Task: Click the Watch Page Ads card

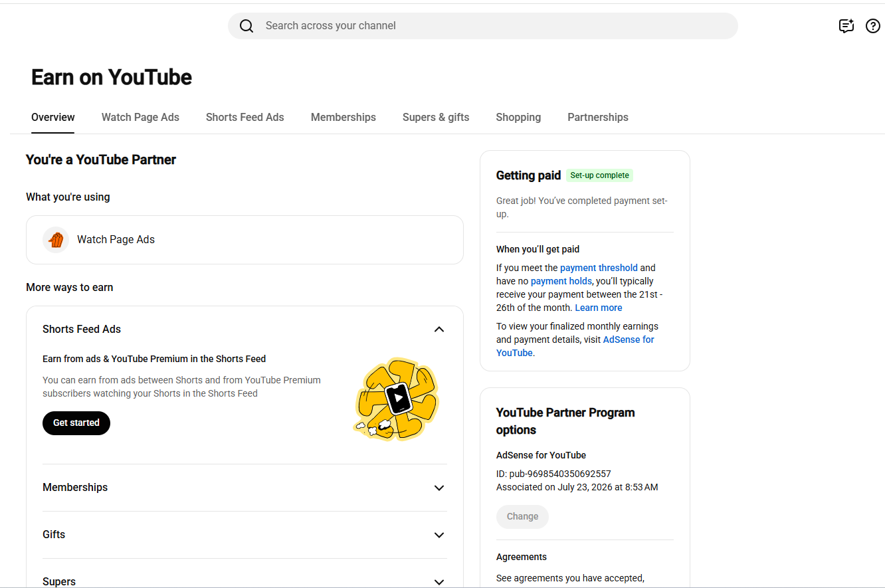Action: [x=245, y=240]
